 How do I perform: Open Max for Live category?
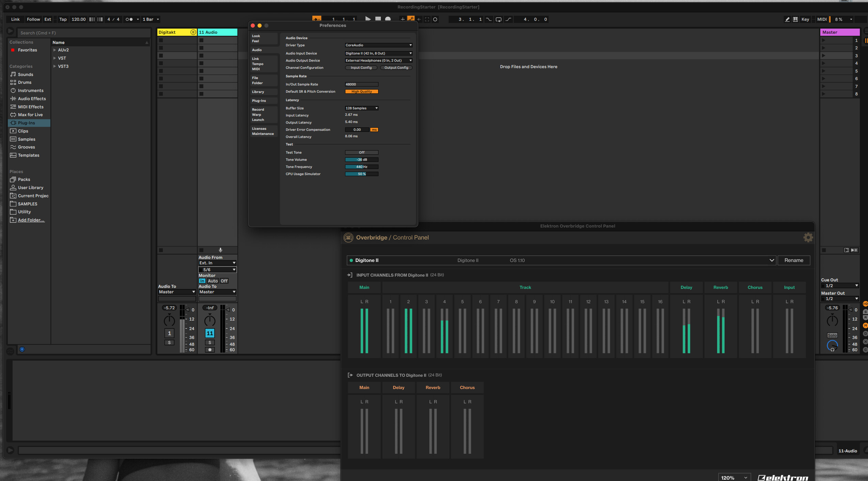[30, 114]
